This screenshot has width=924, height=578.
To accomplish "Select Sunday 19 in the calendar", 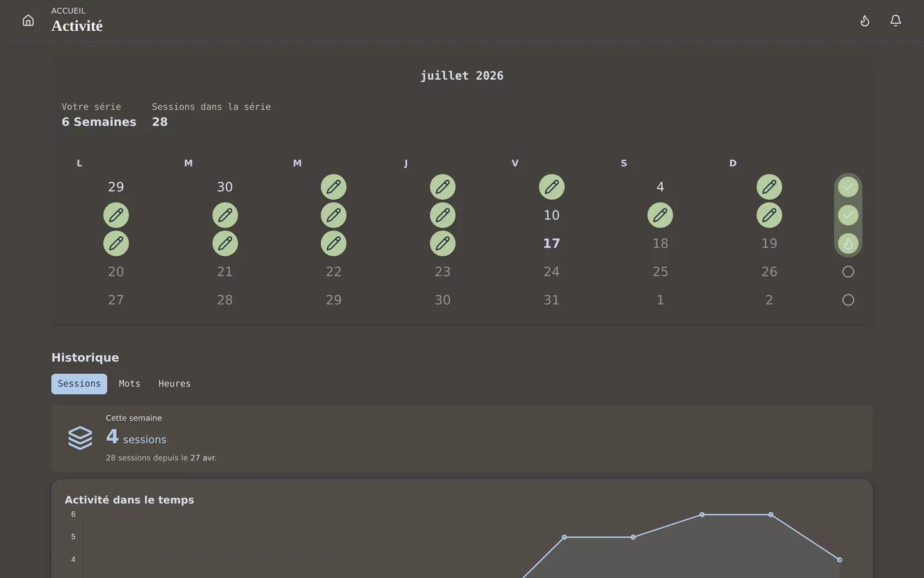I will click(769, 243).
